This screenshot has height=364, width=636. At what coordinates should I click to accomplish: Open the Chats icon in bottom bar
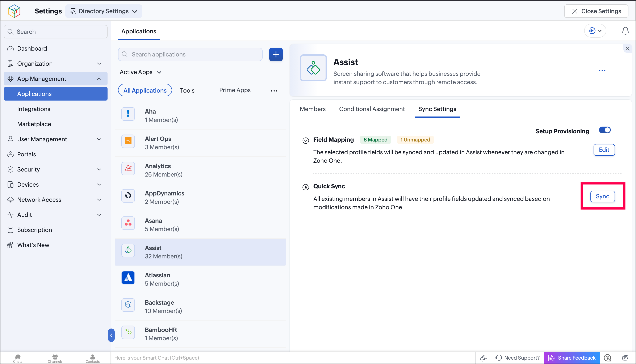[17, 358]
